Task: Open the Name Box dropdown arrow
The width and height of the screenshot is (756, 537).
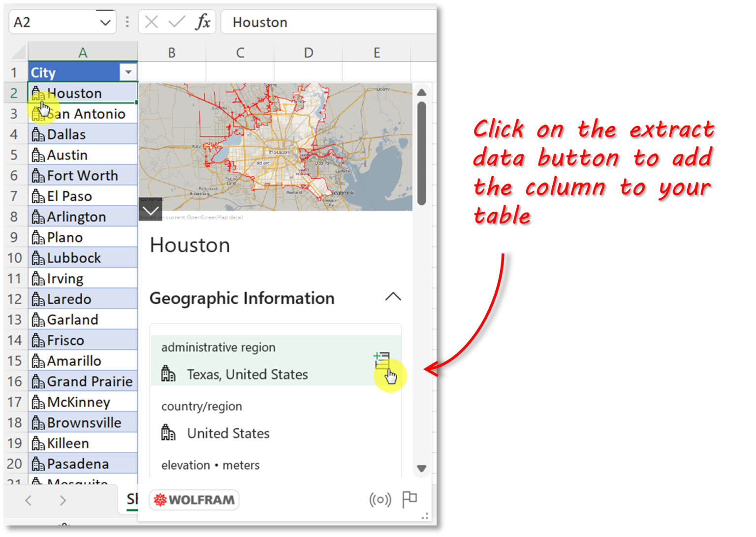Action: 104,22
